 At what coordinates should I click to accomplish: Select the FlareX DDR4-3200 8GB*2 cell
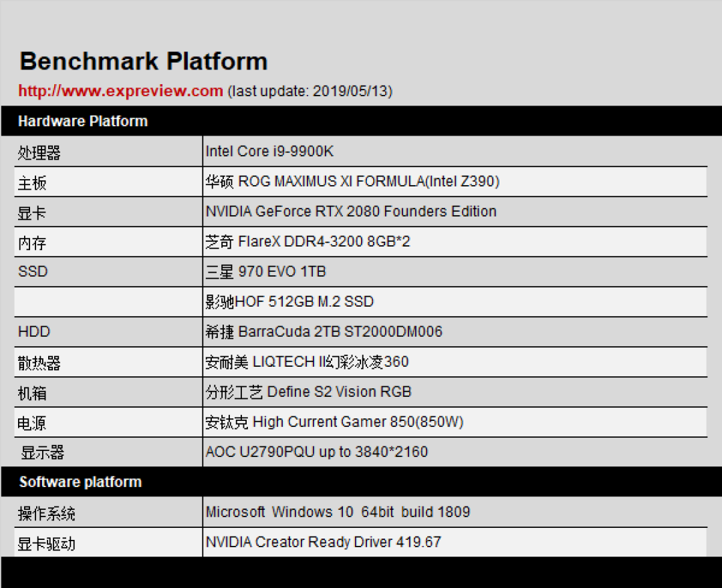455,242
